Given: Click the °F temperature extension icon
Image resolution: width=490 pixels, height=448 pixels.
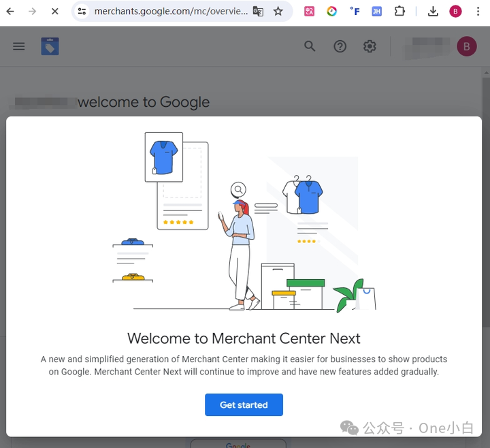Looking at the screenshot, I should pos(355,12).
